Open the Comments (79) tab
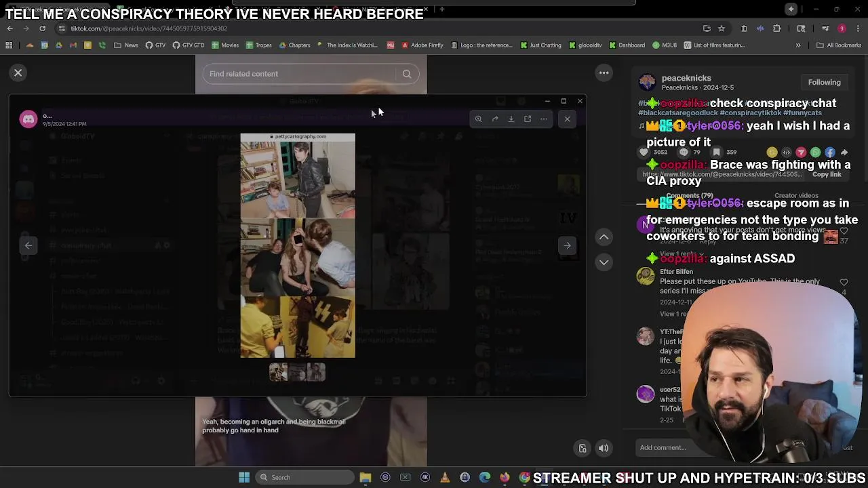Viewport: 868px width, 488px height. tap(689, 195)
